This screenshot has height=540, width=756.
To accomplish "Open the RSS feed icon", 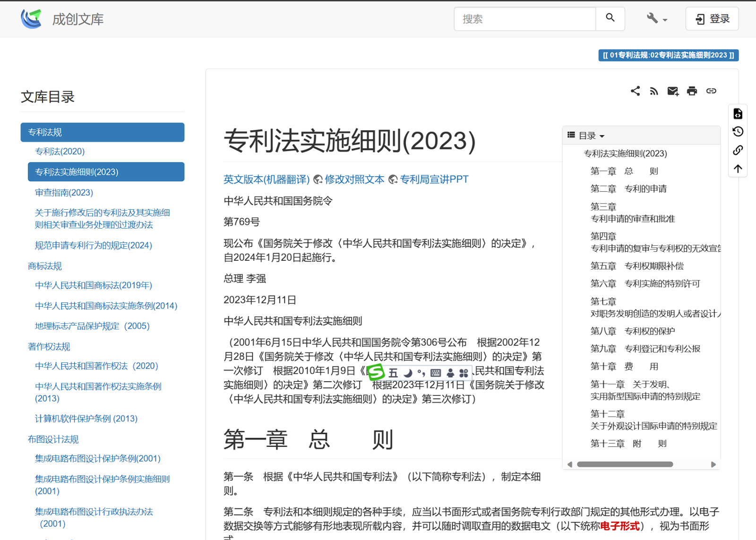I will pos(654,91).
